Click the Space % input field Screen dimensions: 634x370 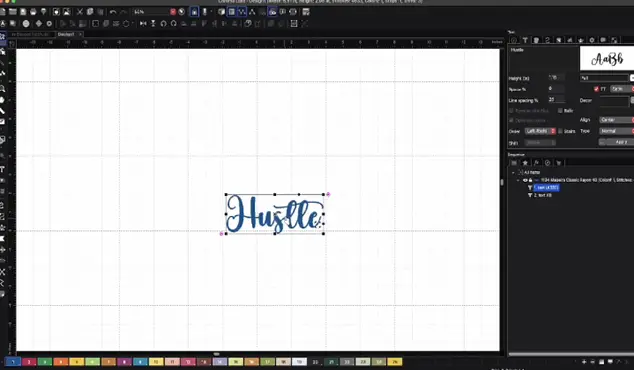tap(556, 88)
